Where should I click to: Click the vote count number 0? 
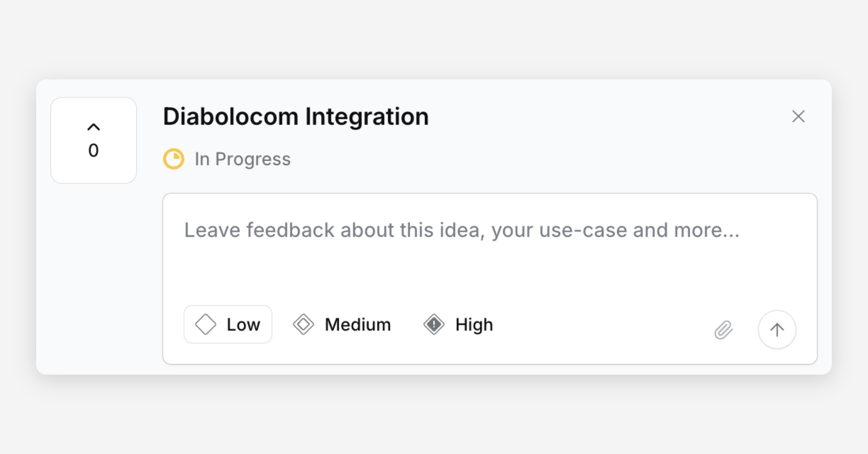[93, 151]
